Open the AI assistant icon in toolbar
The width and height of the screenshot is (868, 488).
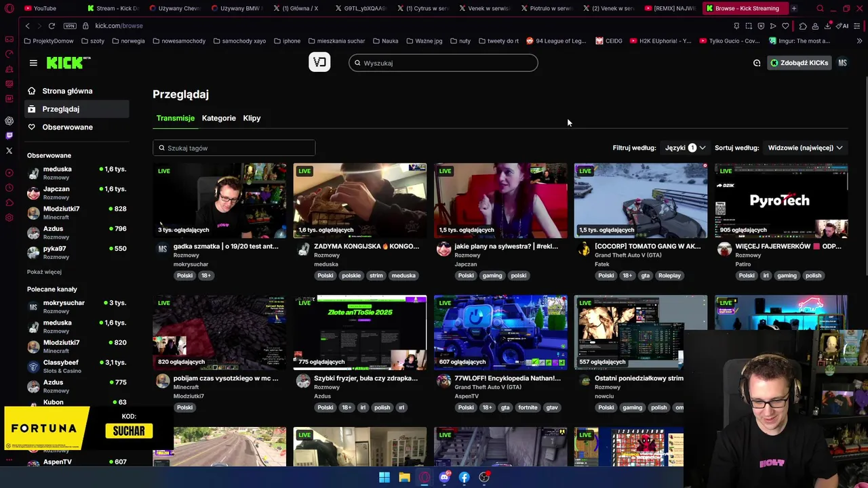[842, 26]
